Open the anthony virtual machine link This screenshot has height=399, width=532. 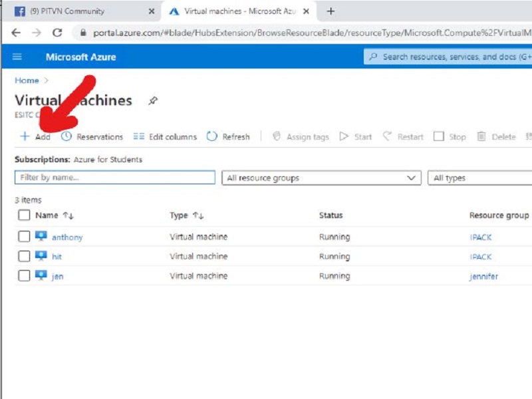click(67, 237)
